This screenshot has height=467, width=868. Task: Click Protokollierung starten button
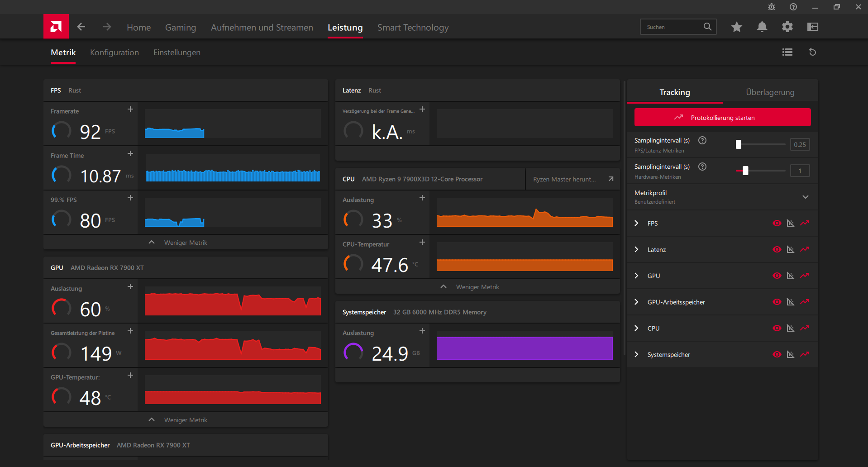pos(722,118)
